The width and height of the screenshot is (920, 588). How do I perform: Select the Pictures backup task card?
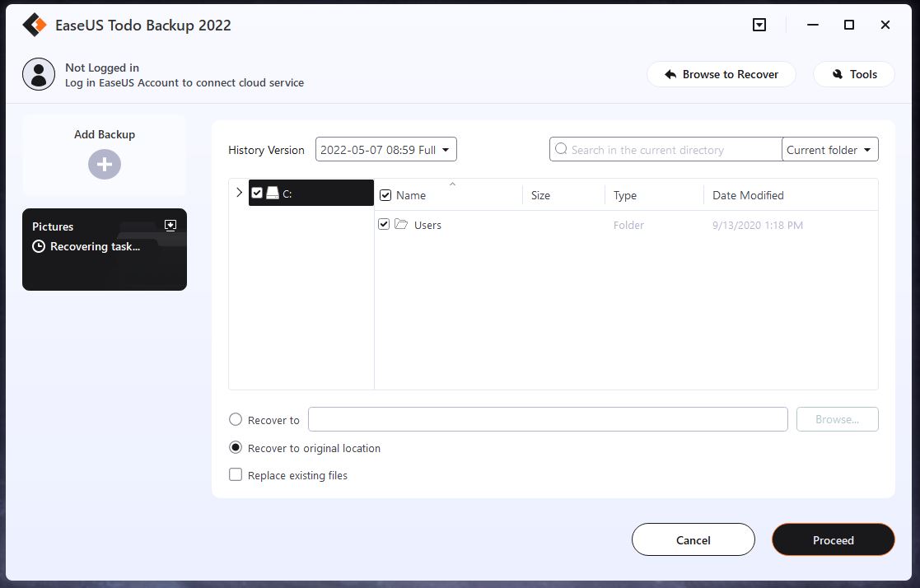click(x=105, y=250)
